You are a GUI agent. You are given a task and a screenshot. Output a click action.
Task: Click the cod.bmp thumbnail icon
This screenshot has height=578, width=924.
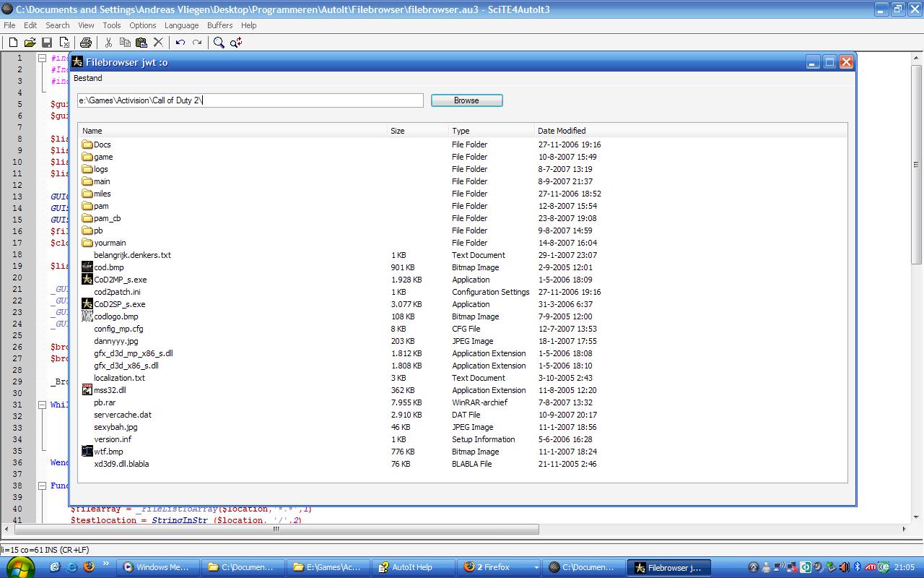[x=87, y=267]
